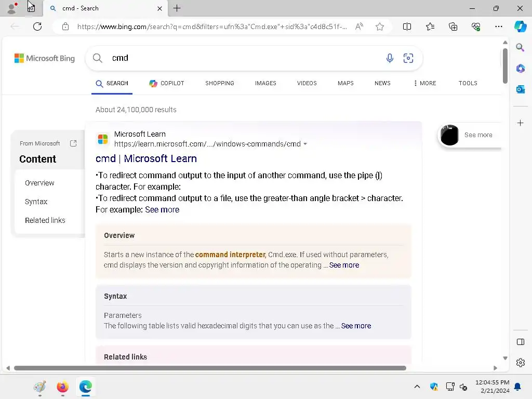The width and height of the screenshot is (532, 399).
Task: Open sidebar settings gear
Action: pos(520,363)
